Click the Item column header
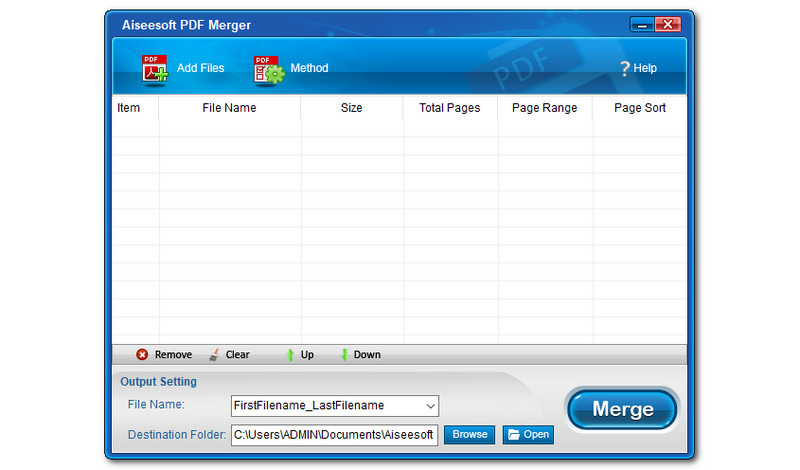This screenshot has height=470, width=800. coord(129,108)
